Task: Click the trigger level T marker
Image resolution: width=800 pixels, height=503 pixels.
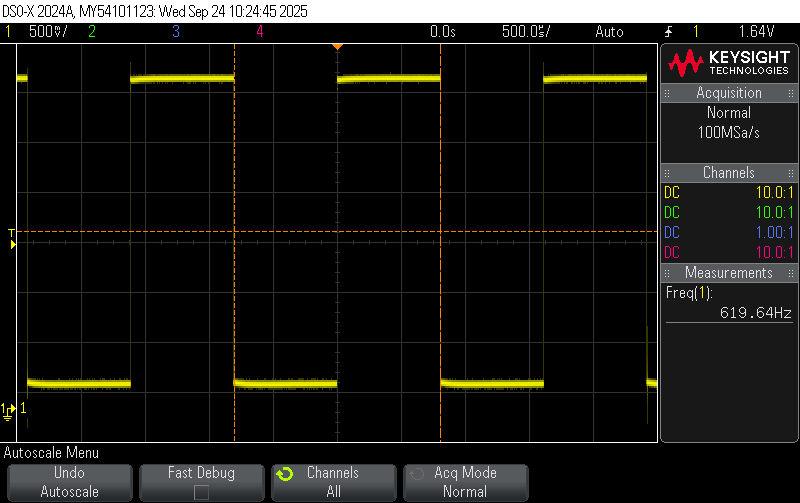Action: pos(12,236)
